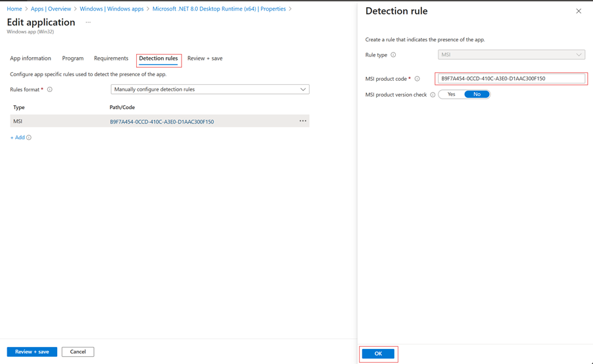
Task: Click the Type column header
Action: click(19, 107)
